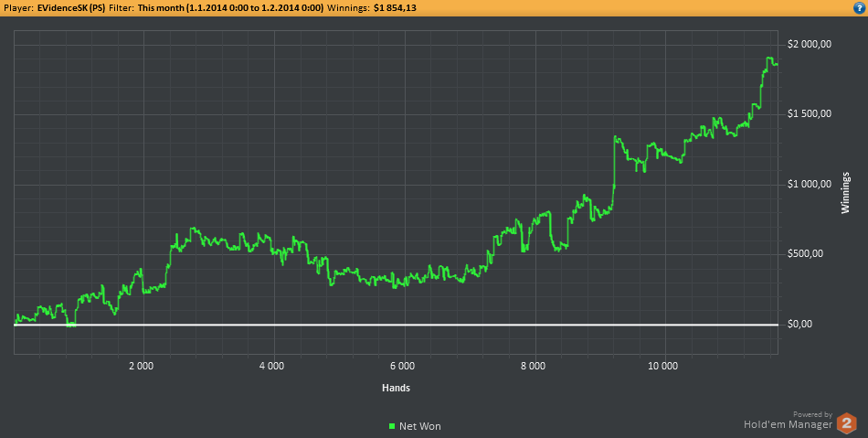Image resolution: width=868 pixels, height=438 pixels.
Task: Click the $500,00 axis label
Action: point(805,254)
